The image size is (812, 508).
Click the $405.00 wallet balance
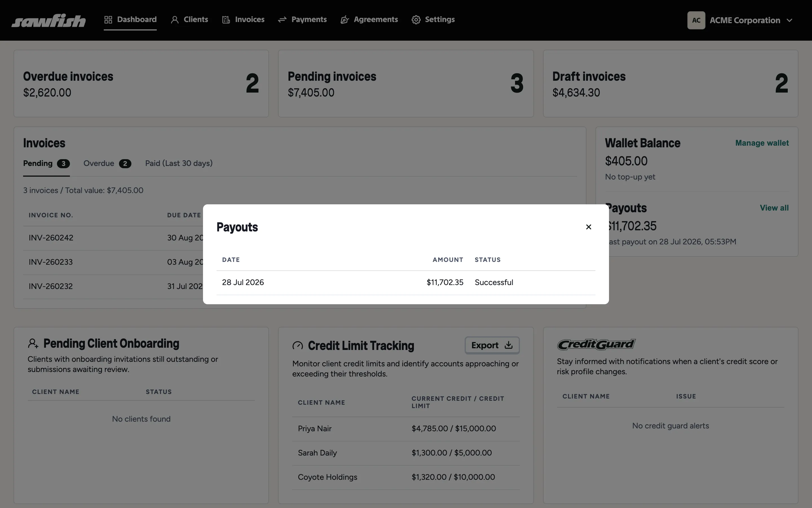point(626,161)
